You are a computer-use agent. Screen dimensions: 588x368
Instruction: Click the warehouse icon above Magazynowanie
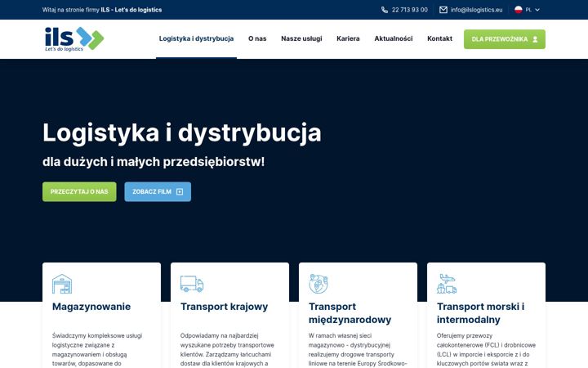point(62,284)
